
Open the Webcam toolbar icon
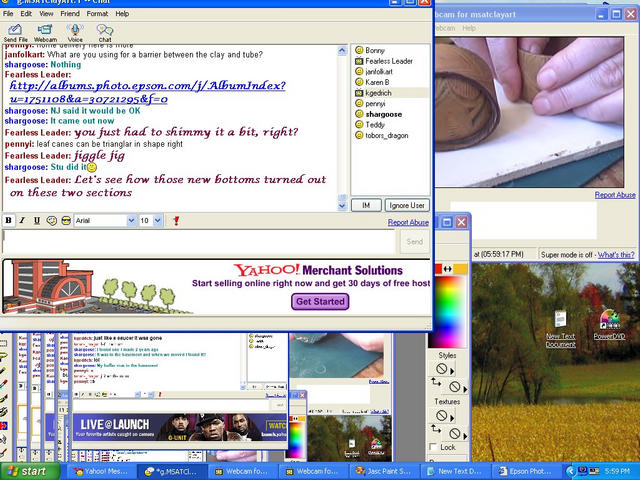pos(45,33)
